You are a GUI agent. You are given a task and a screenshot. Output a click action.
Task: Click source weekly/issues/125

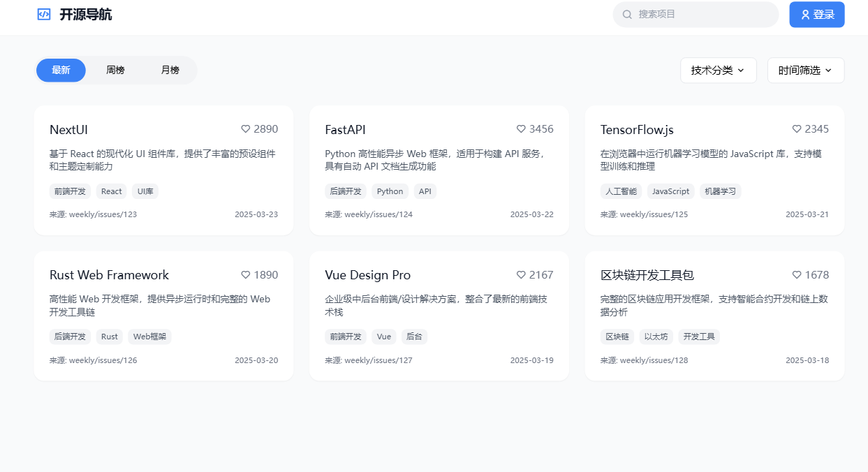pos(644,214)
